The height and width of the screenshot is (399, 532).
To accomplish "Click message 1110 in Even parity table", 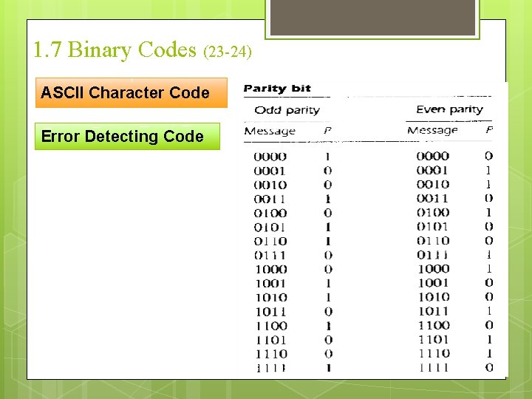I will coord(434,353).
